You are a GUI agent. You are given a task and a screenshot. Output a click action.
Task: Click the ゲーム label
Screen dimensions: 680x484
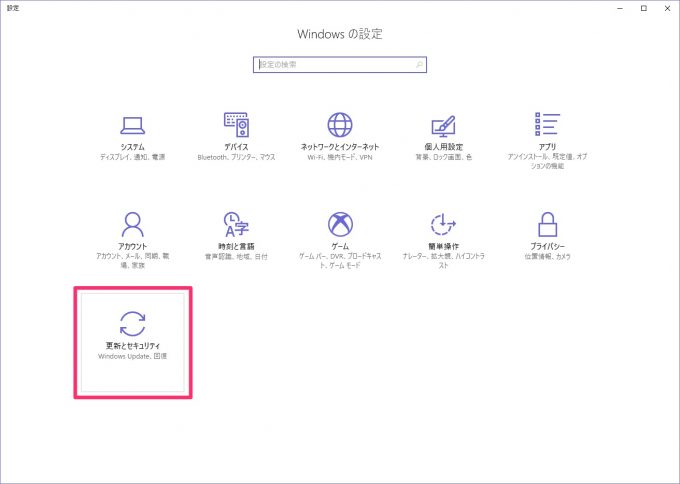pos(340,246)
